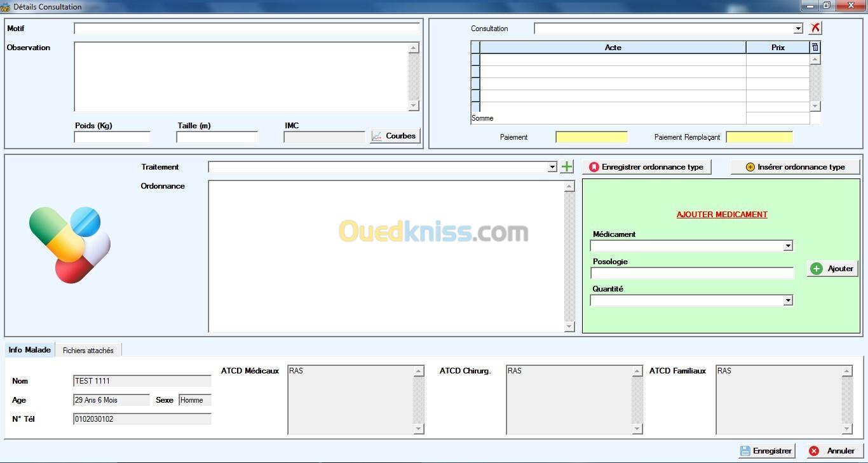Open the Médicament dropdown list
This screenshot has width=868, height=463.
788,246
